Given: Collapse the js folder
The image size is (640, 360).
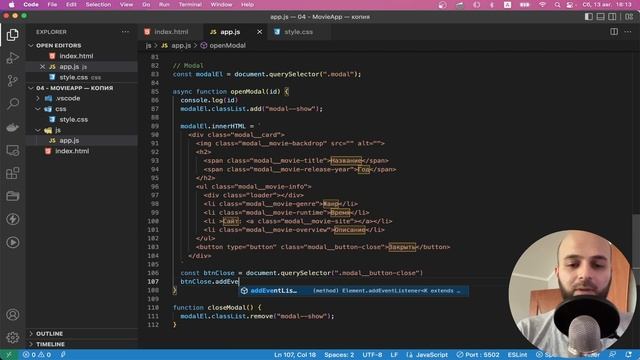Looking at the screenshot, I should (x=38, y=130).
